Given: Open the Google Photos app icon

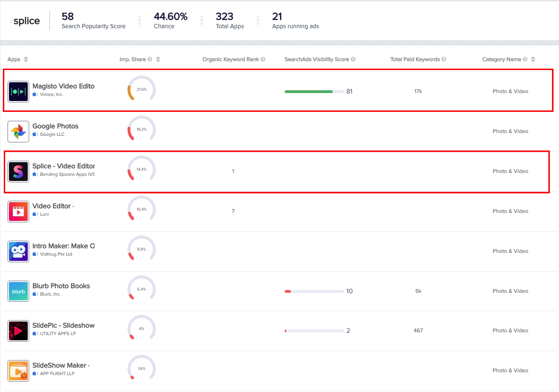Looking at the screenshot, I should (18, 132).
